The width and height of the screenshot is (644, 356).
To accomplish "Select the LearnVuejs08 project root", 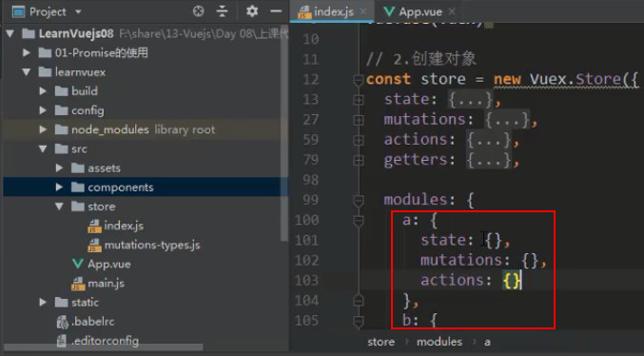I will click(x=76, y=33).
